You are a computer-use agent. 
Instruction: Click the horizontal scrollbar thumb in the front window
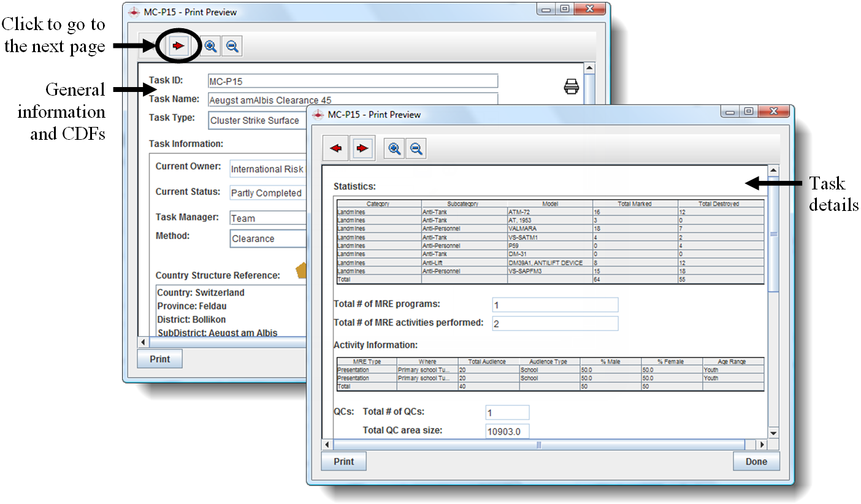click(539, 445)
